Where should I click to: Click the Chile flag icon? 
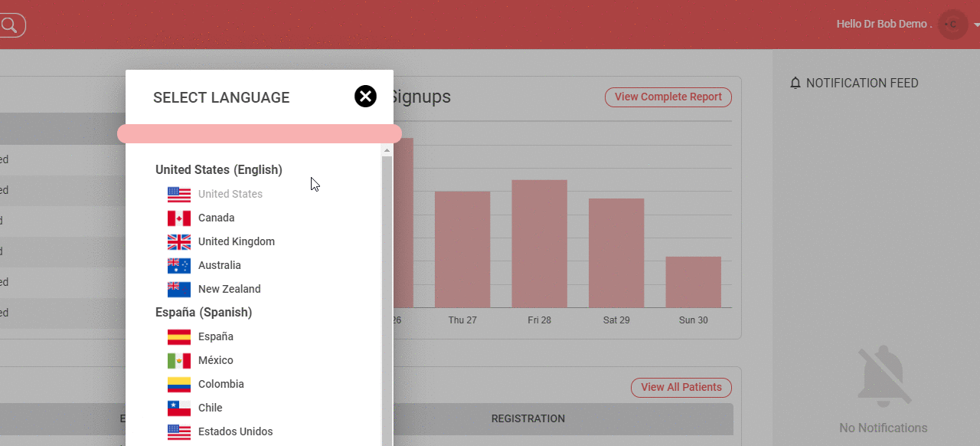click(x=179, y=408)
